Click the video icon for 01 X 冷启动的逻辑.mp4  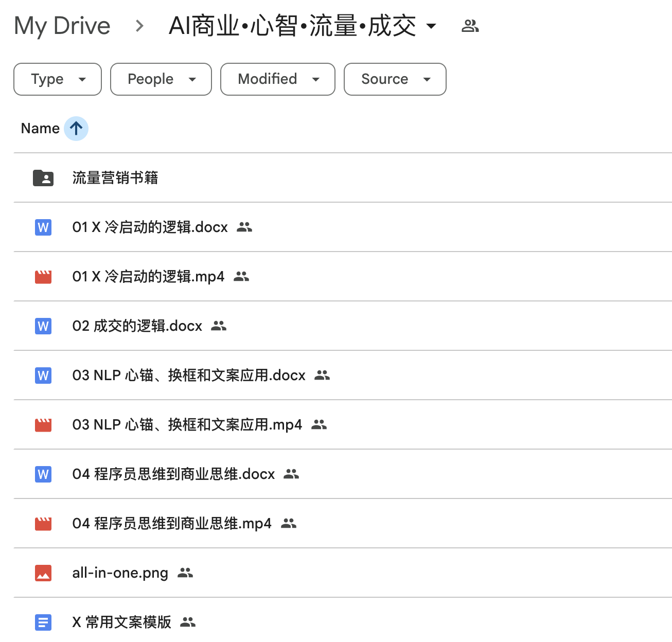43,276
